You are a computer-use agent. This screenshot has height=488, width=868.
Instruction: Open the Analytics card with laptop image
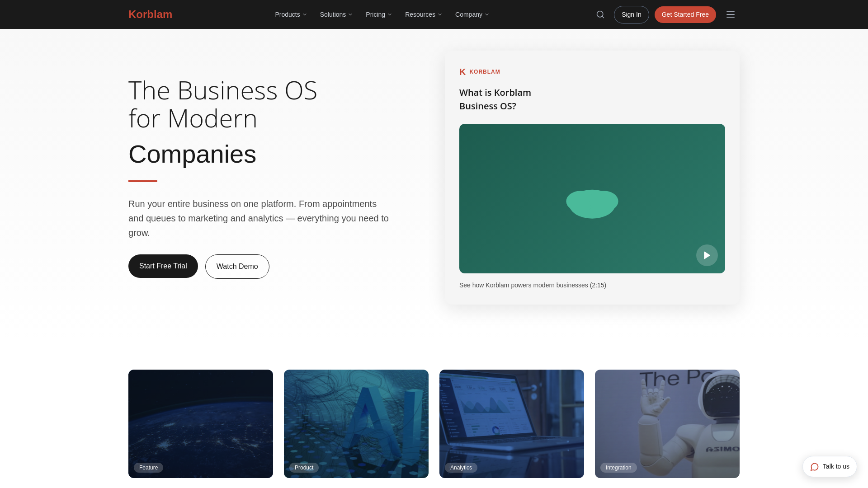(x=512, y=424)
